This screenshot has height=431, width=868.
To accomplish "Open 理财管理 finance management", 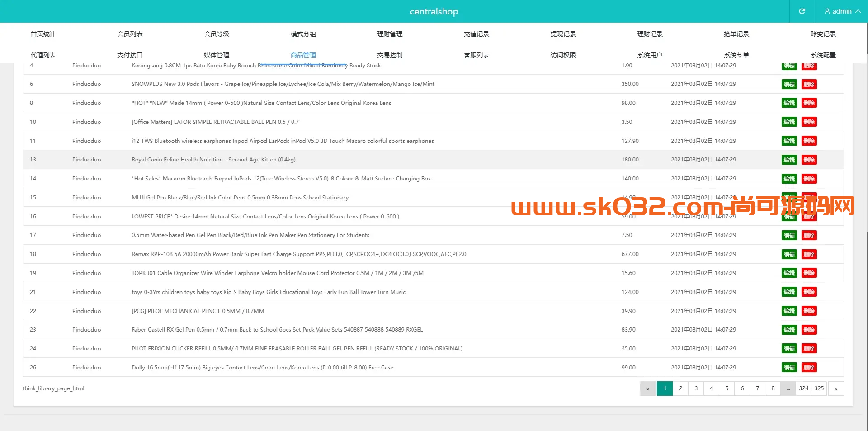I will [390, 33].
